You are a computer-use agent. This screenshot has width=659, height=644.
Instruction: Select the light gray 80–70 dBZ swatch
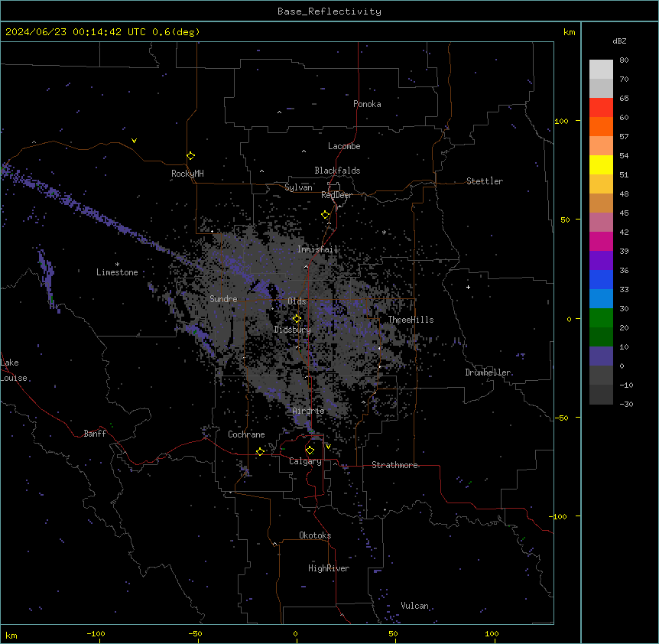click(x=601, y=70)
